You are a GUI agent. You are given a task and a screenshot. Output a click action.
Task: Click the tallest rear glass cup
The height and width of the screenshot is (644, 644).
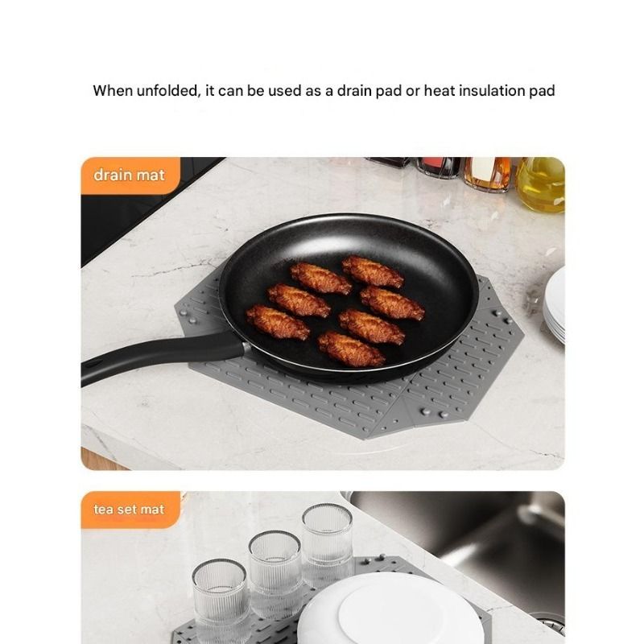328,541
